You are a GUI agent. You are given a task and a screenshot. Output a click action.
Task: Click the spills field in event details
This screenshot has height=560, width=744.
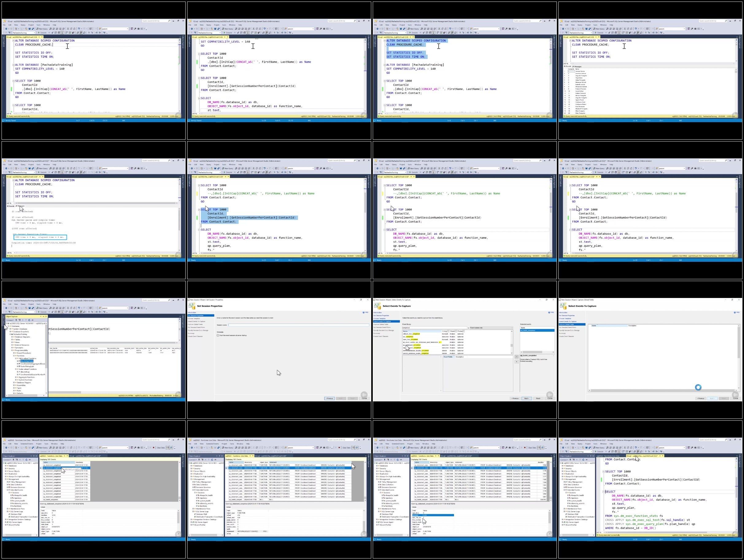point(228,529)
